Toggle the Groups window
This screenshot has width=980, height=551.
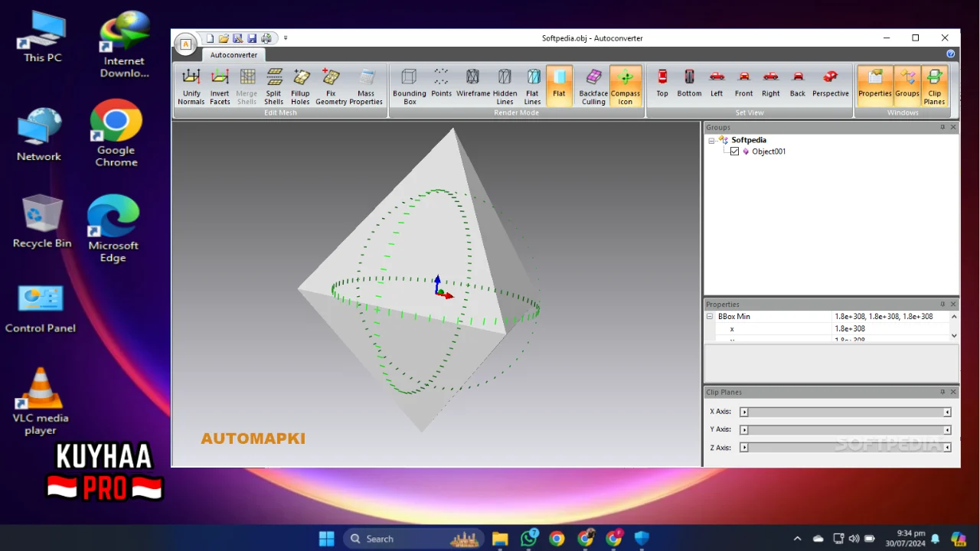[x=907, y=86]
